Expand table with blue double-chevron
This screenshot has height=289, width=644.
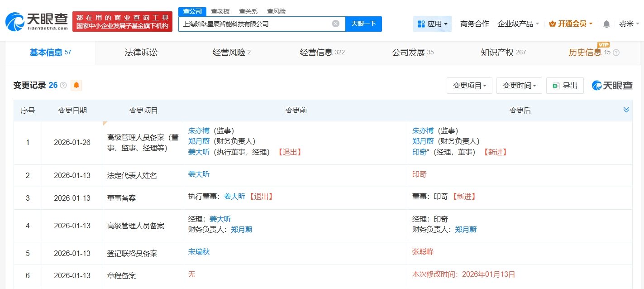[x=626, y=110]
